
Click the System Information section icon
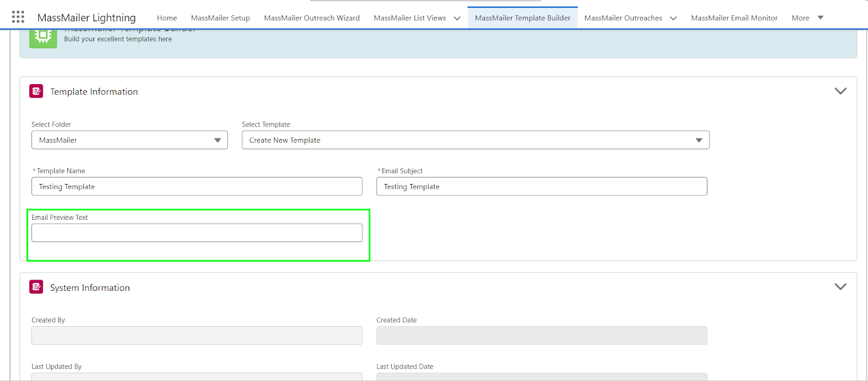click(x=36, y=287)
